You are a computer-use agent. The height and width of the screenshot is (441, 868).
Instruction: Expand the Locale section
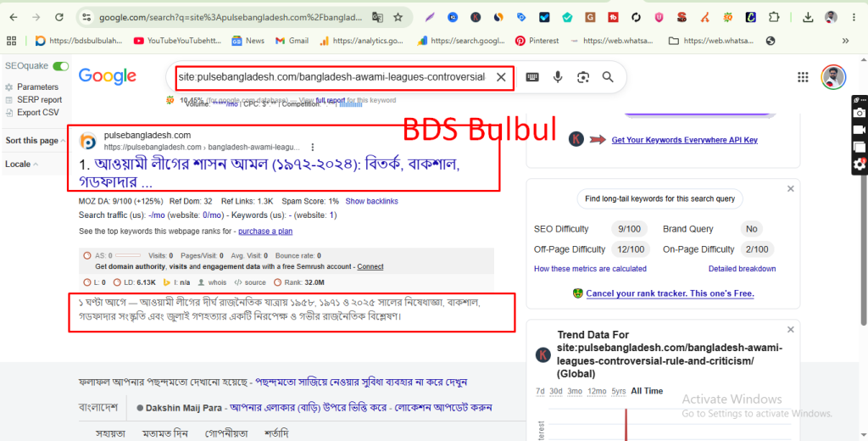[x=21, y=164]
